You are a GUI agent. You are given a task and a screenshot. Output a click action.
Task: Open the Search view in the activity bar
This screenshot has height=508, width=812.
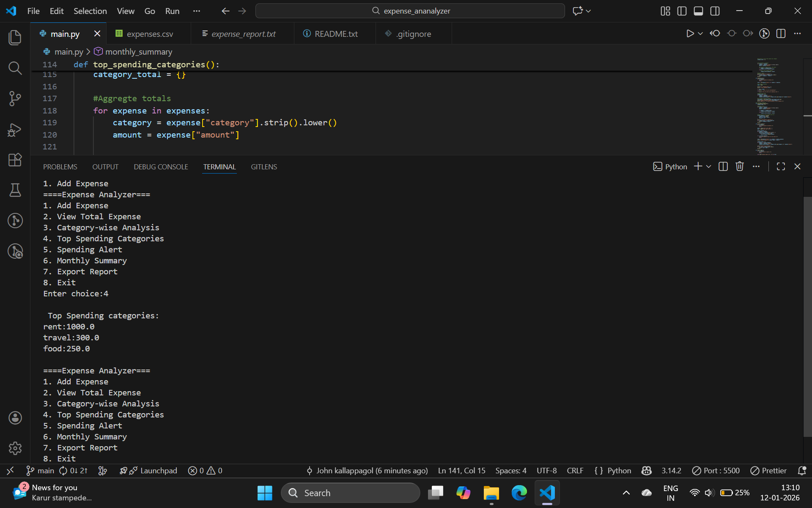(x=15, y=68)
